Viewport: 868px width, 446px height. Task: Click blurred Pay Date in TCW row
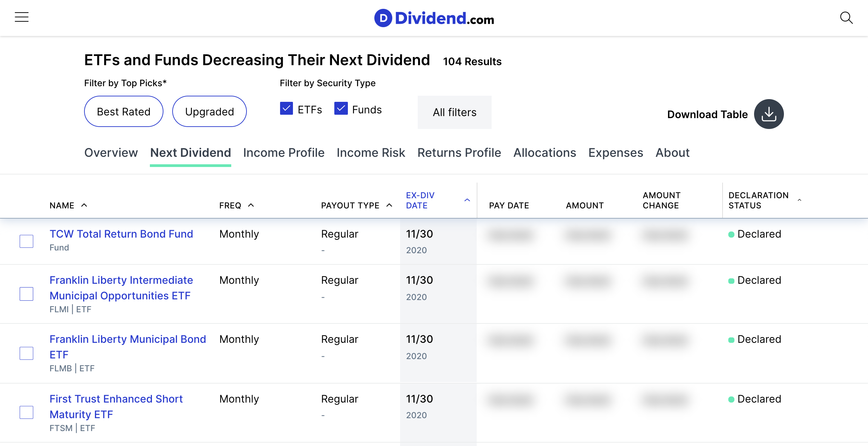click(x=510, y=235)
